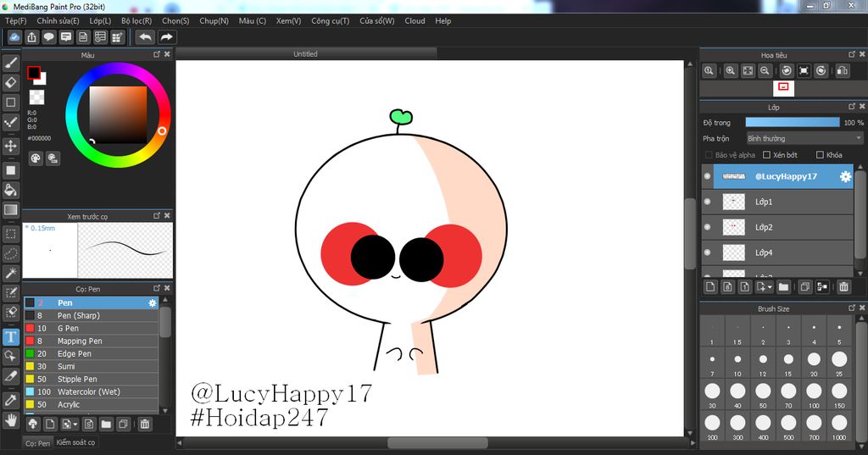Select the Magic Wand tool
Viewport: 868px width, 455px height.
[x=10, y=273]
